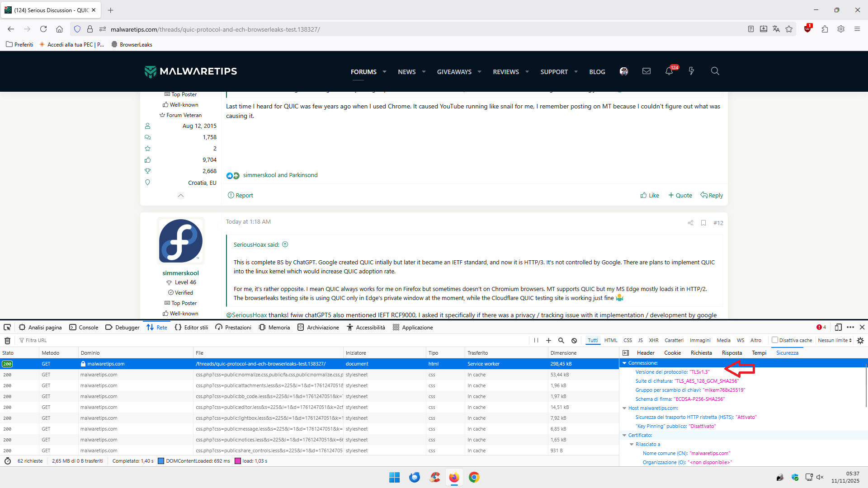Image resolution: width=868 pixels, height=488 pixels.
Task: Collapse the Connessione section
Action: [625, 363]
